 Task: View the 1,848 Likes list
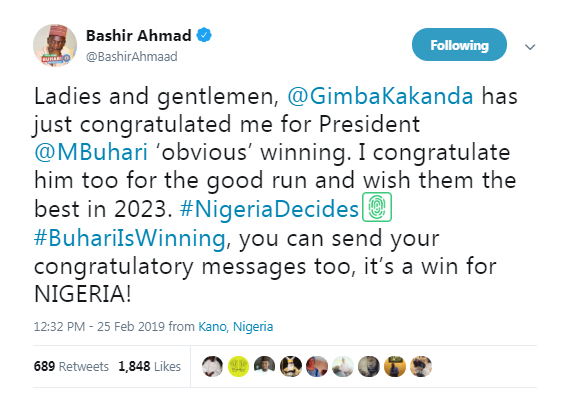click(149, 367)
